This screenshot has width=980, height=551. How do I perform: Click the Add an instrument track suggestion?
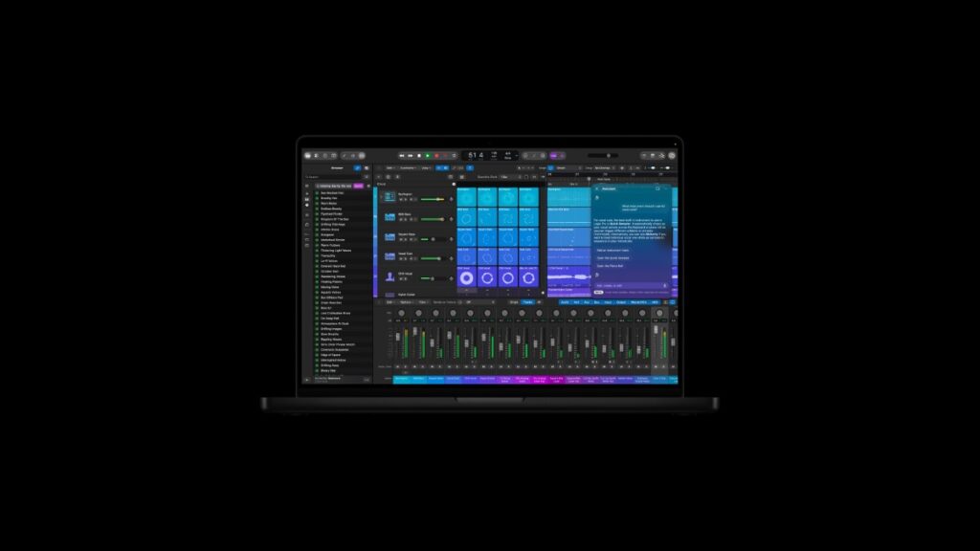coord(613,250)
